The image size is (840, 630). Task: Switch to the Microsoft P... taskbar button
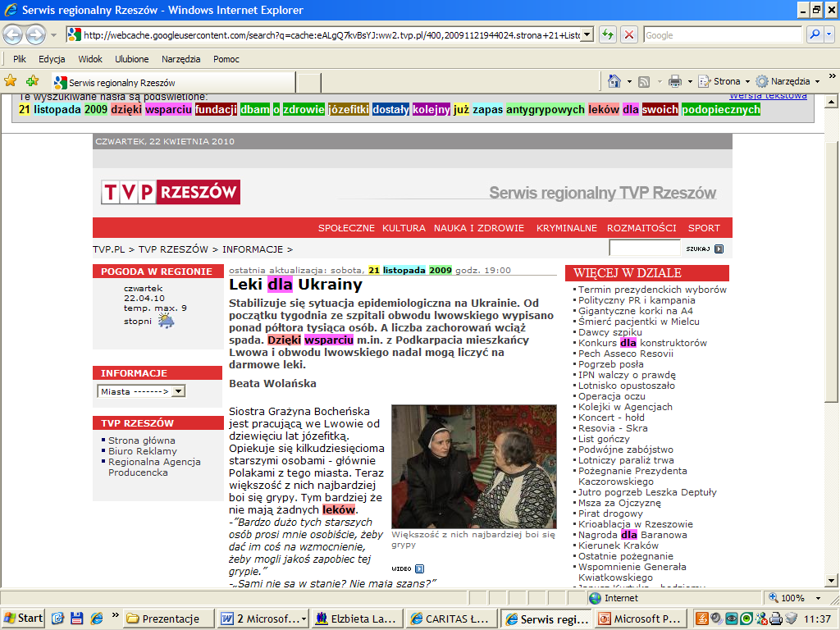(641, 619)
